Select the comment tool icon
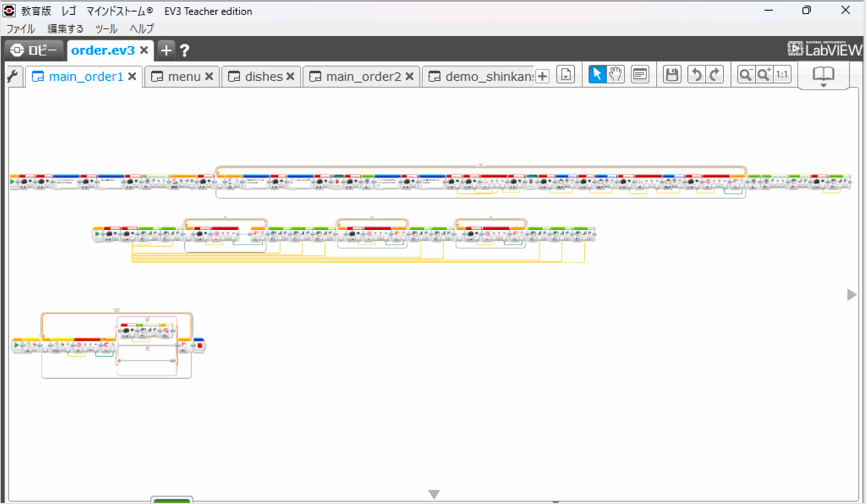This screenshot has width=866, height=504. click(x=640, y=75)
